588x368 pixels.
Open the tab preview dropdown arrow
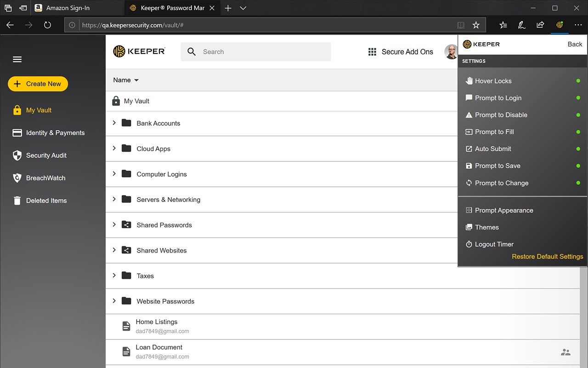[243, 8]
